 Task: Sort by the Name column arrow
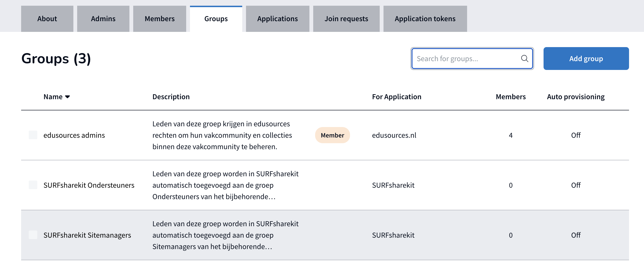point(67,97)
